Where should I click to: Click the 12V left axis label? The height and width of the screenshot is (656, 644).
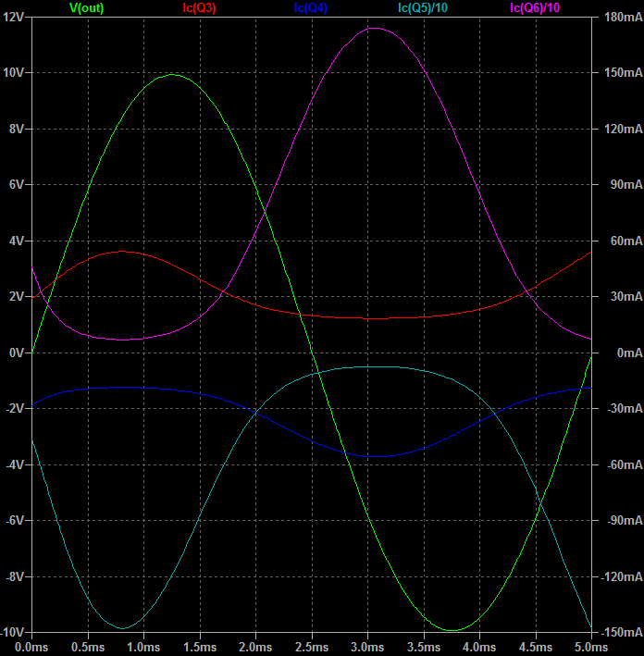tap(13, 18)
